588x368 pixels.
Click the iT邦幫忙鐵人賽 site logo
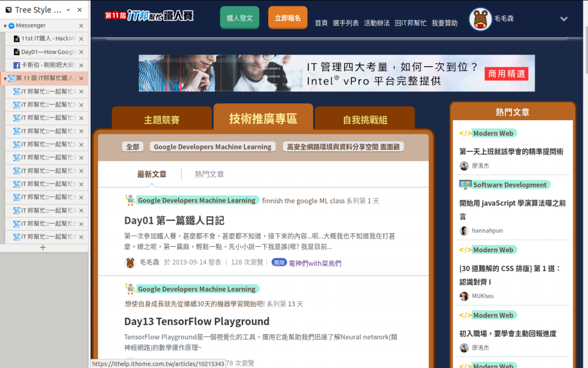coord(149,16)
